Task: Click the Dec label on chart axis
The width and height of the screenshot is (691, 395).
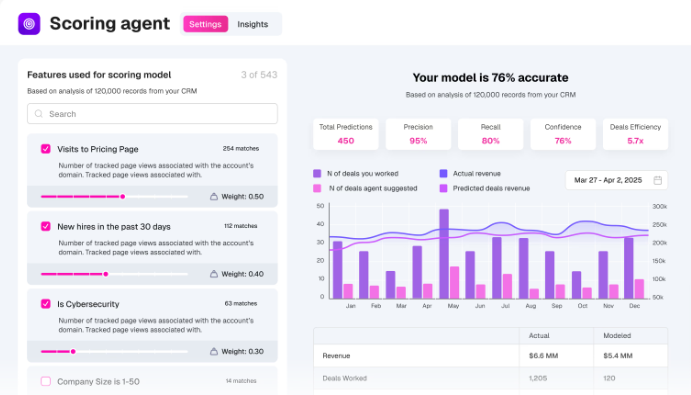Action: click(634, 306)
